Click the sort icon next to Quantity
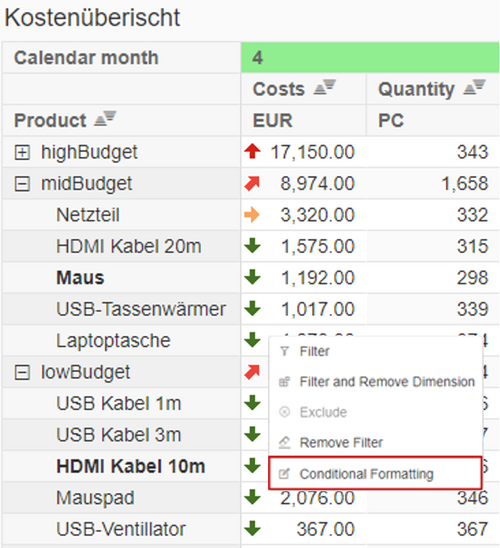Image resolution: width=500 pixels, height=548 pixels. coord(474,87)
